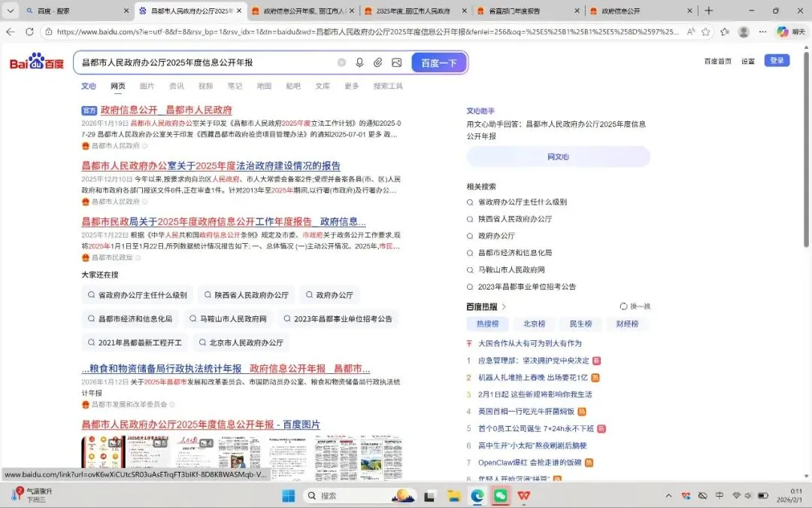Go back to previous page
This screenshot has height=508, width=812.
pos(11,32)
